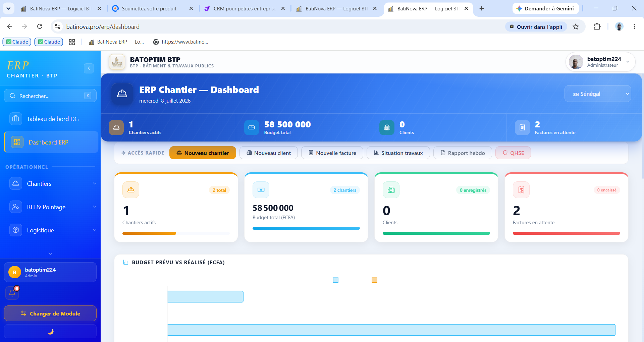Image resolution: width=644 pixels, height=342 pixels.
Task: Open notifications bell with 6 badge
Action: point(12,293)
